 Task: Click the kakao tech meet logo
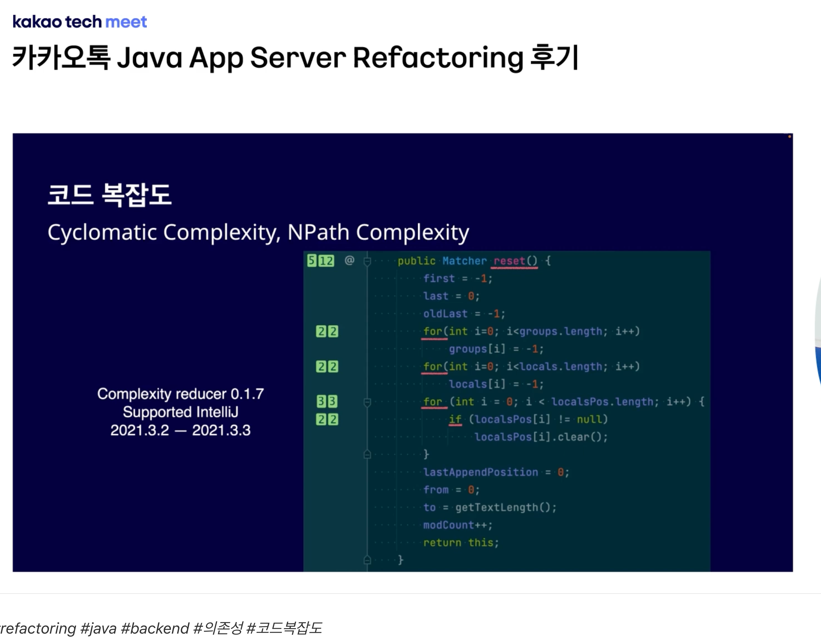(x=80, y=22)
